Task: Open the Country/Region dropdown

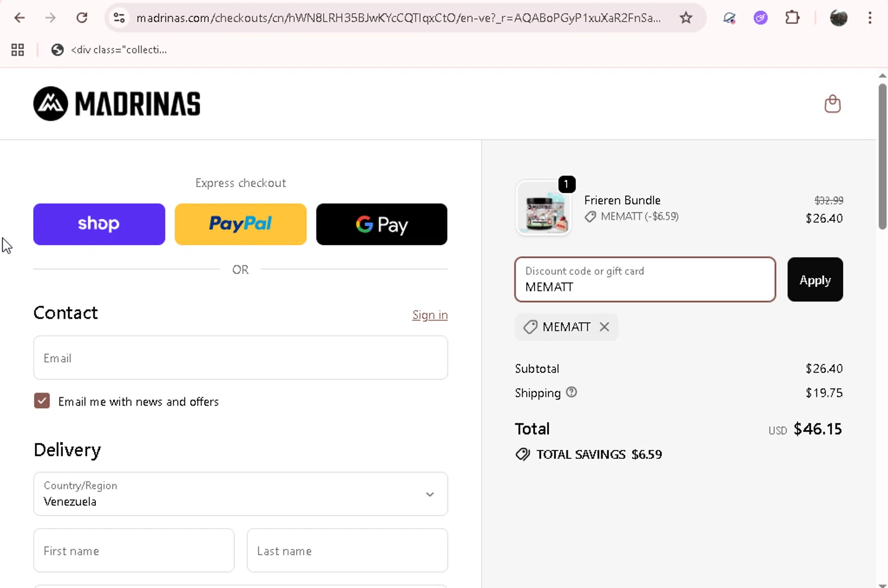Action: click(240, 494)
